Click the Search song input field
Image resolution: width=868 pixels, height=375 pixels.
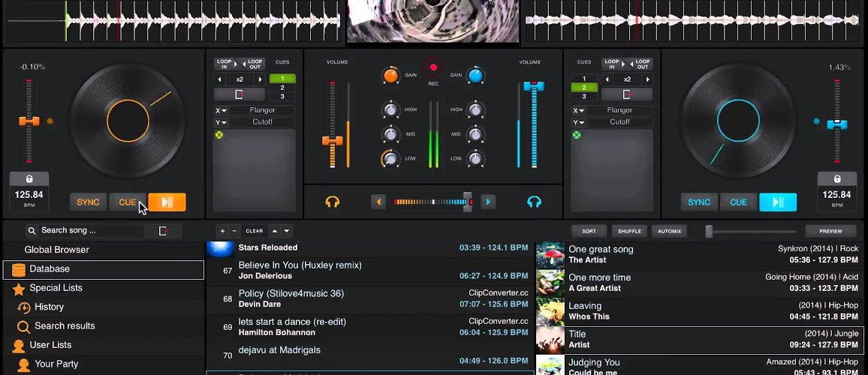coord(92,231)
